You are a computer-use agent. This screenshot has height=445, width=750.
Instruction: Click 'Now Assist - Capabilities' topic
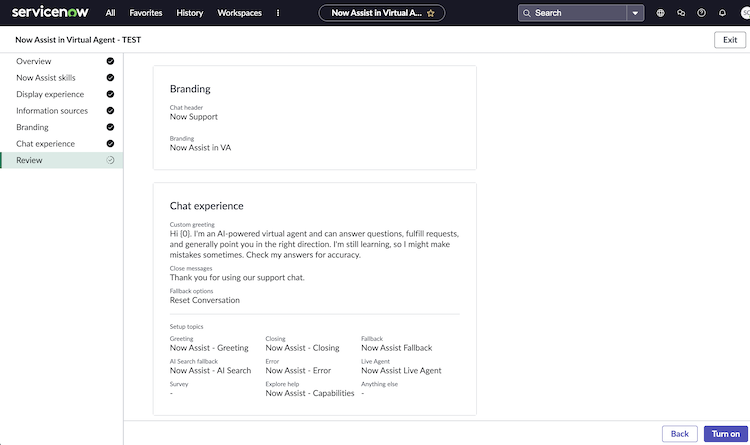pos(310,393)
